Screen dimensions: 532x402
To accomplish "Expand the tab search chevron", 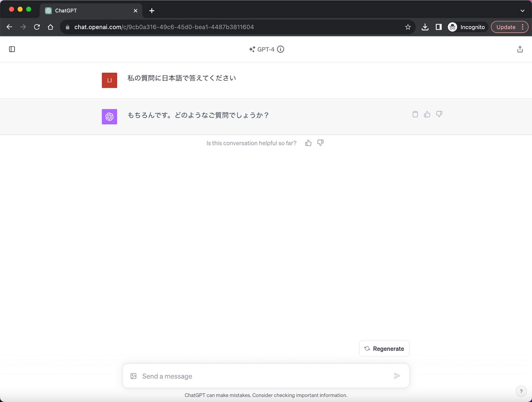I will (x=522, y=11).
